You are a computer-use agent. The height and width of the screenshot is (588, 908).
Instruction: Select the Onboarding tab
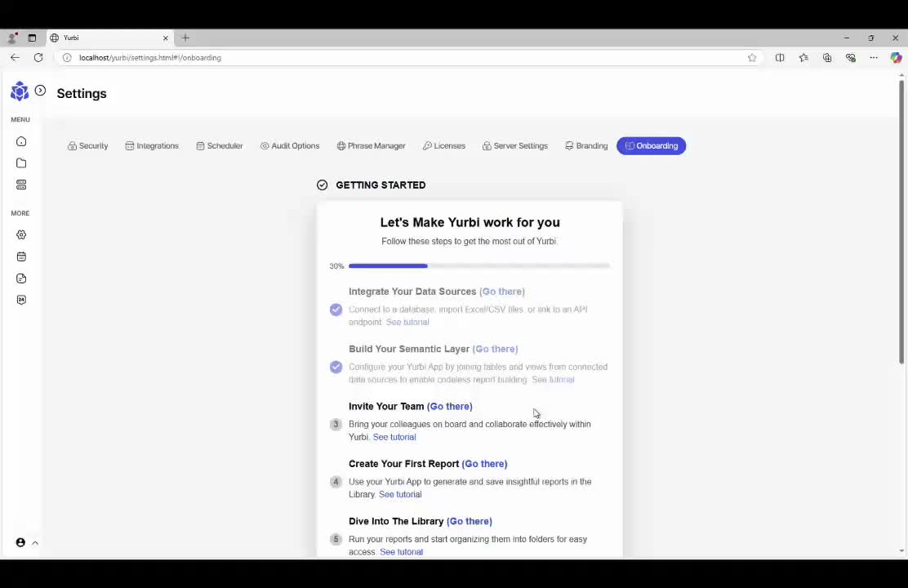click(x=652, y=146)
